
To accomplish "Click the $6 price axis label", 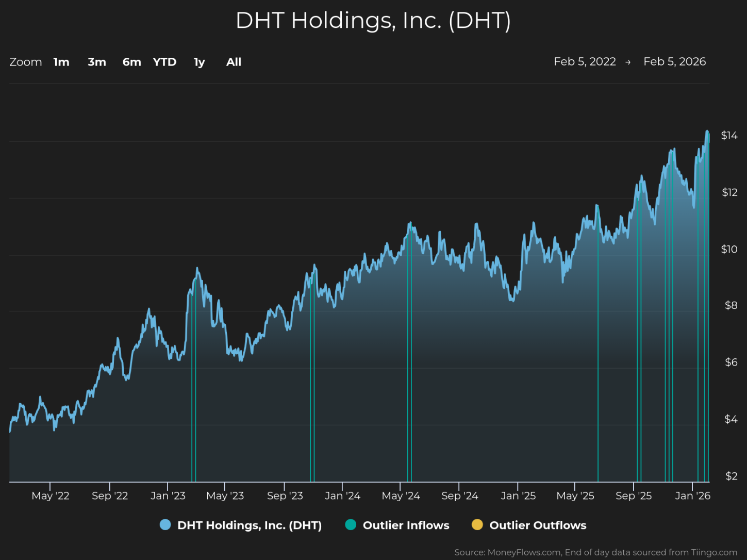I will tap(731, 362).
